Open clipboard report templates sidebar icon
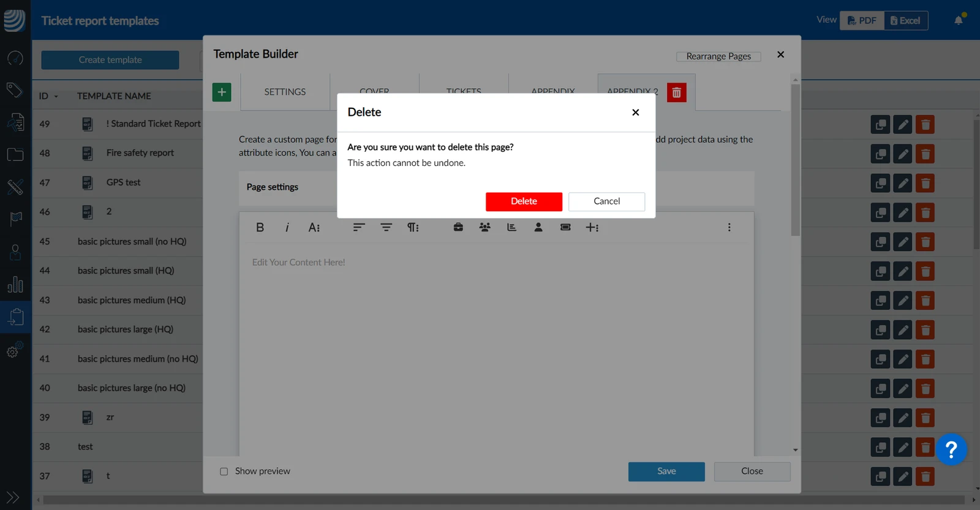Viewport: 980px width, 510px height. coord(16,317)
